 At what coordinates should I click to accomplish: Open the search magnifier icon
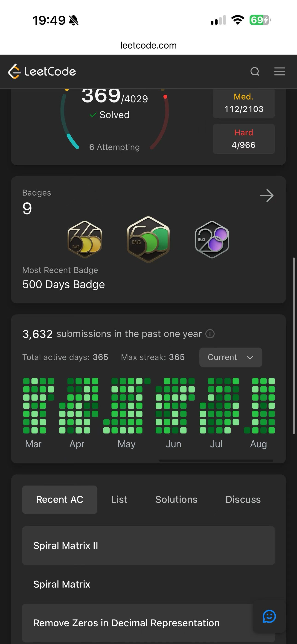coord(255,71)
